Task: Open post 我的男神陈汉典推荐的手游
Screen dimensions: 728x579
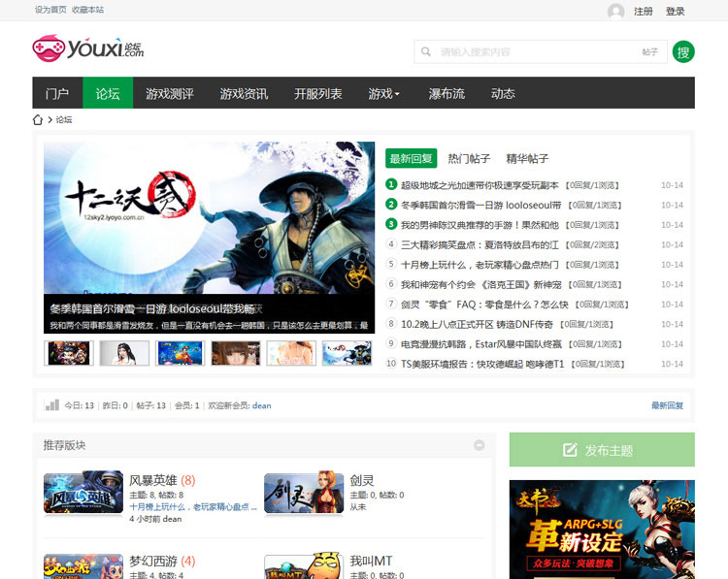Action: click(480, 225)
